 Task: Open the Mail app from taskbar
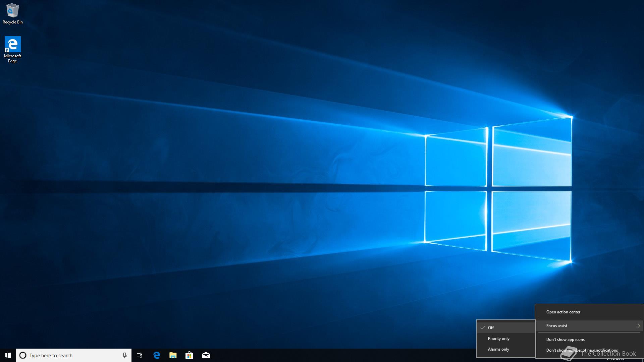[x=206, y=355]
